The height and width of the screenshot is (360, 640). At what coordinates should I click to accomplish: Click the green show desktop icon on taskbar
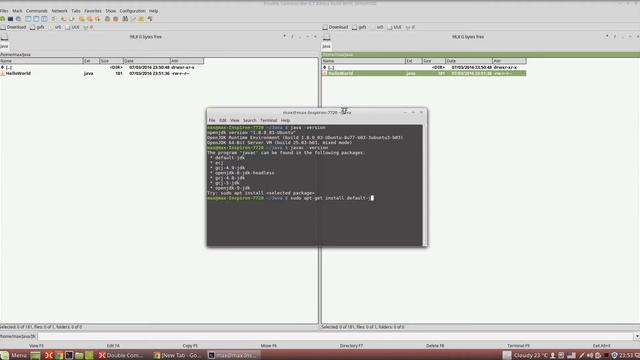pyautogui.click(x=36, y=355)
